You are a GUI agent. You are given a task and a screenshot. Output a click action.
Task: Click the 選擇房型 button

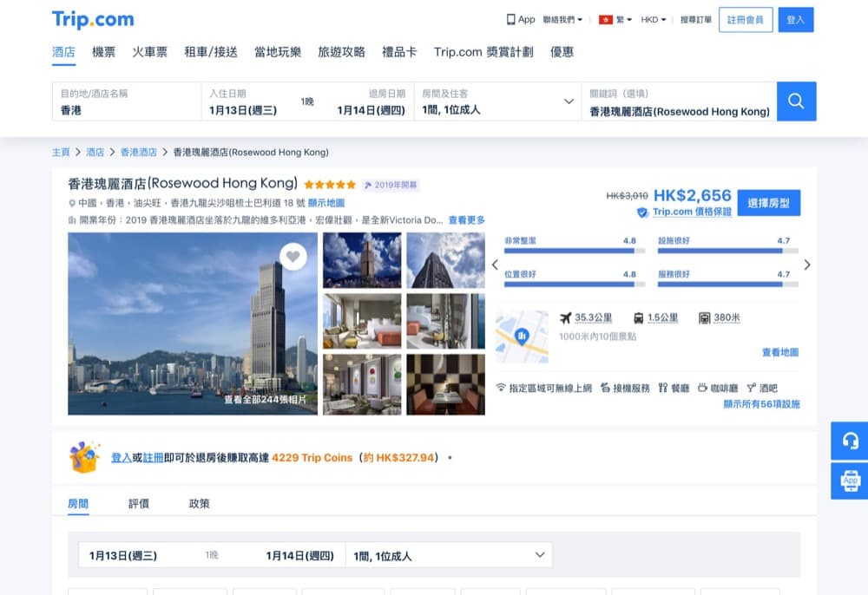pyautogui.click(x=769, y=203)
